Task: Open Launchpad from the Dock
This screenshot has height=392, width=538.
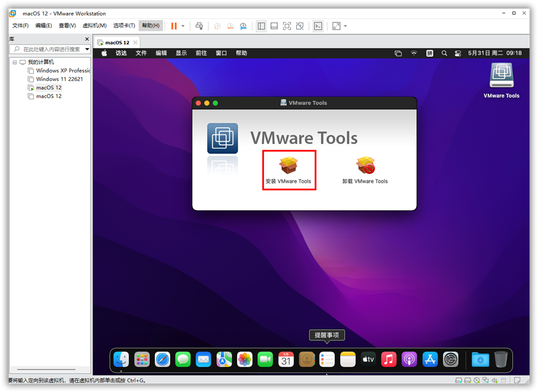Action: pos(142,359)
